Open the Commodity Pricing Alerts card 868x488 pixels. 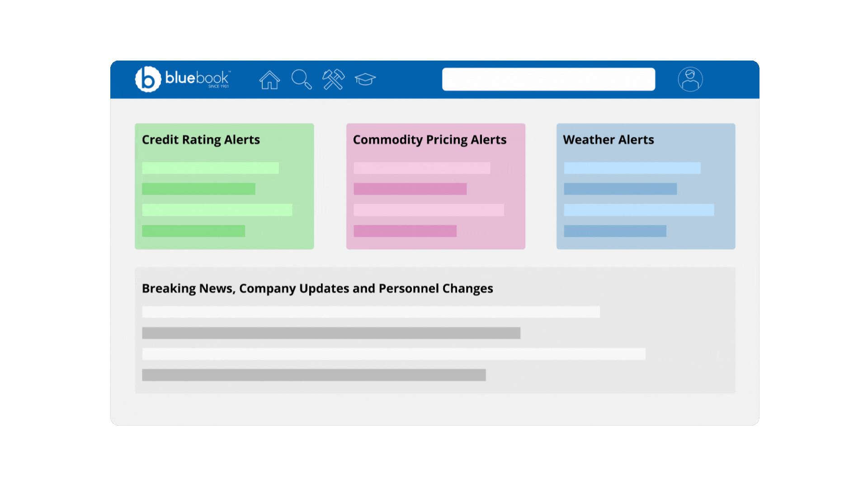point(436,186)
